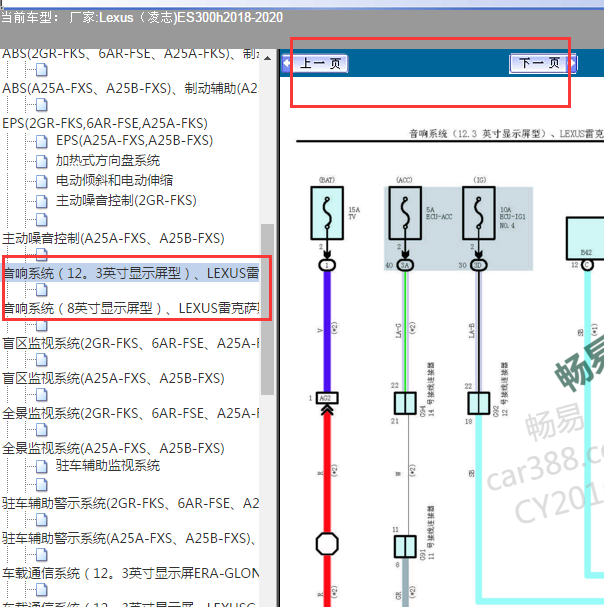Go to next page with 下一页 button
The height and width of the screenshot is (607, 604).
543,63
